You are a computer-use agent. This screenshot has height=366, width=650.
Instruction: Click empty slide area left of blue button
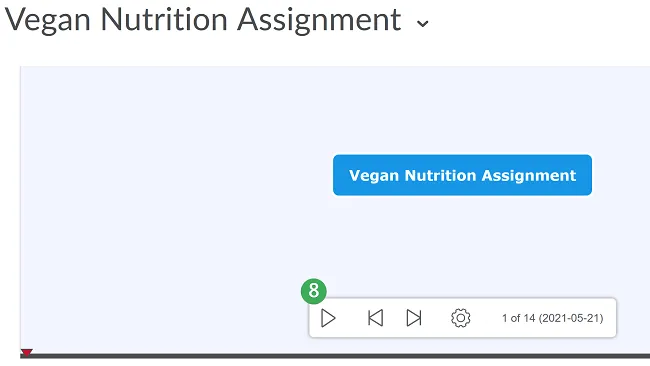click(176, 175)
